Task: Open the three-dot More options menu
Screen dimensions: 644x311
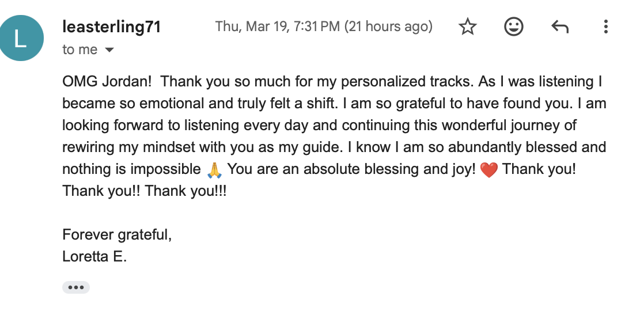Action: coord(605,26)
